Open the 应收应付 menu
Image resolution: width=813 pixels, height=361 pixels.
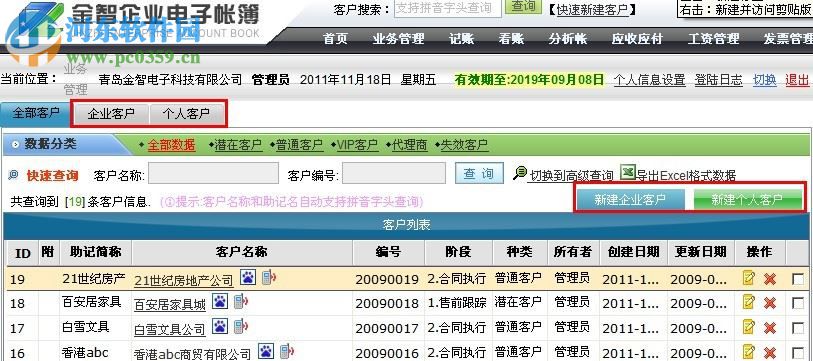pos(637,39)
